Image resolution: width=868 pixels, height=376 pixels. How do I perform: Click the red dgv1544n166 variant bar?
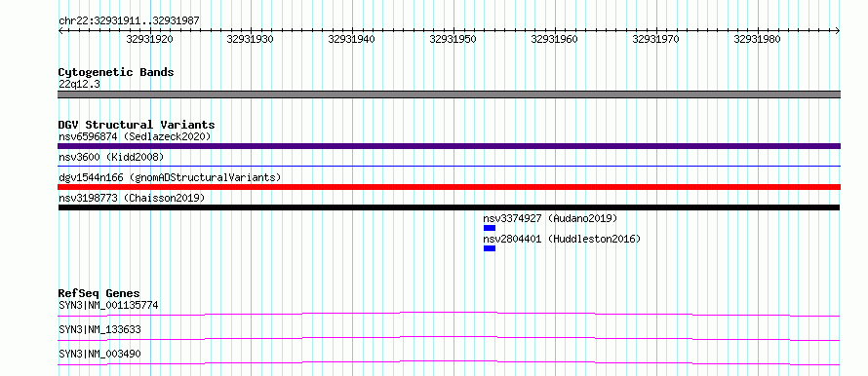(449, 187)
